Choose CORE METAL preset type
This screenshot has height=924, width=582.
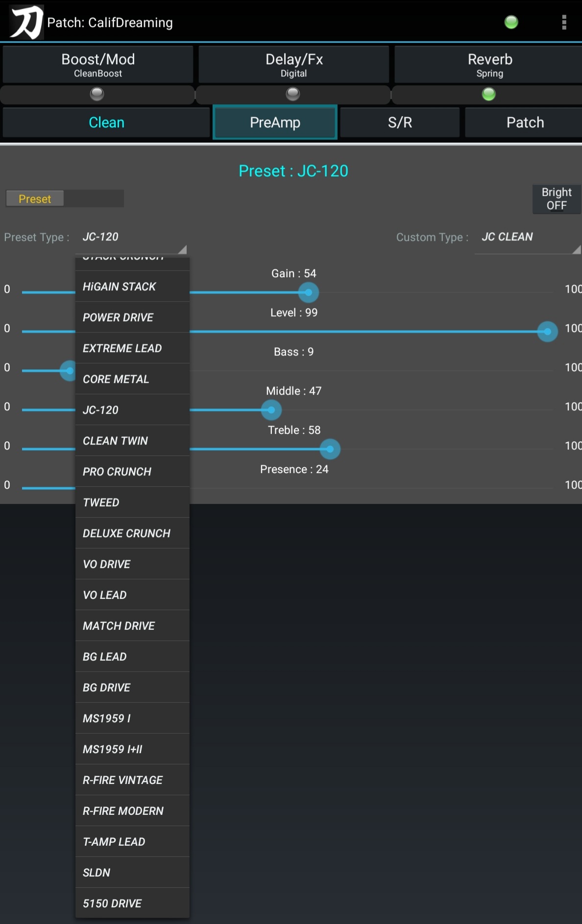point(132,379)
